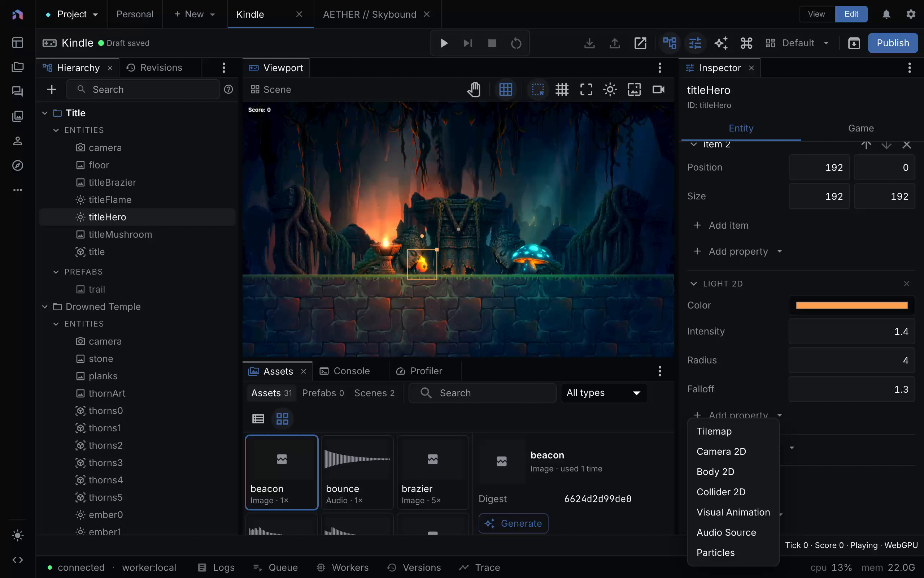
Task: Open the Console tab
Action: [345, 371]
